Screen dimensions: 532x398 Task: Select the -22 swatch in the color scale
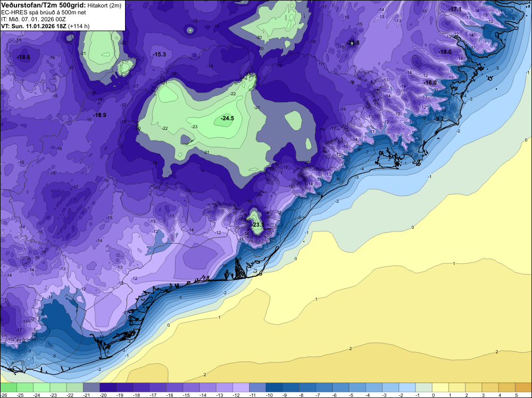pyautogui.click(x=74, y=387)
